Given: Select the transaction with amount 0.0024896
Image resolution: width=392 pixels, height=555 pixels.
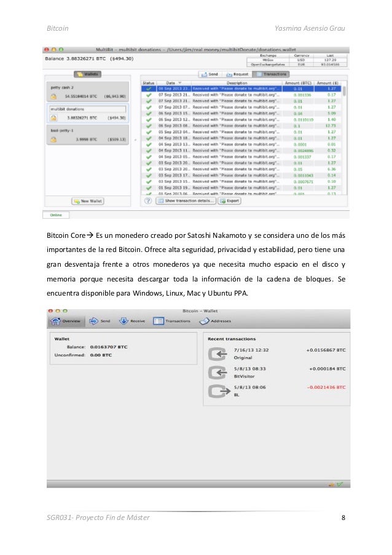Looking at the screenshot, I should point(241,151).
